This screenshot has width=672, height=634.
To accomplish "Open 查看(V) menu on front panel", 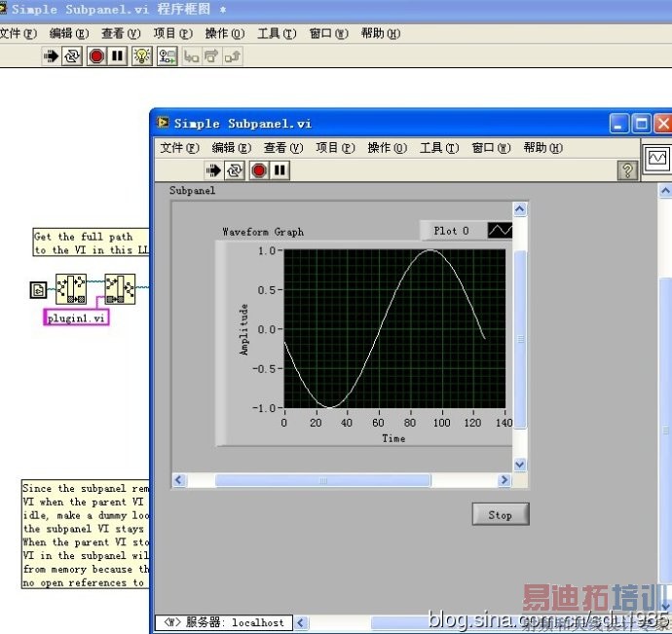I will tap(283, 148).
